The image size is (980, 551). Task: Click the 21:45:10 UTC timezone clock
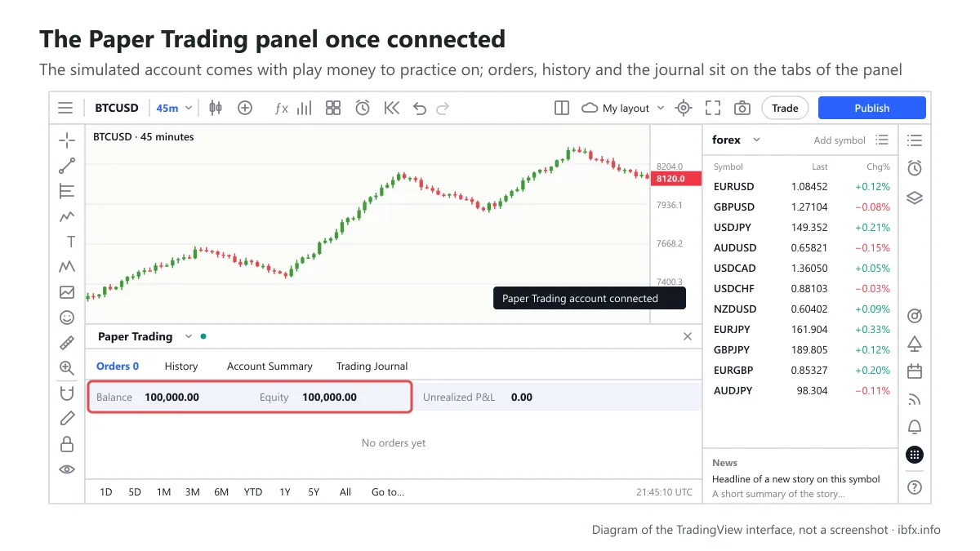tap(664, 492)
